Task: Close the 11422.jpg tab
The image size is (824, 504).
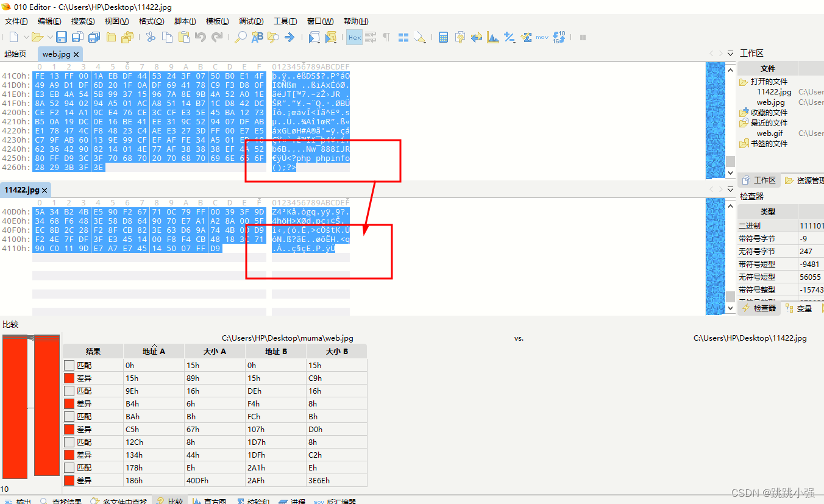Action: [x=44, y=190]
